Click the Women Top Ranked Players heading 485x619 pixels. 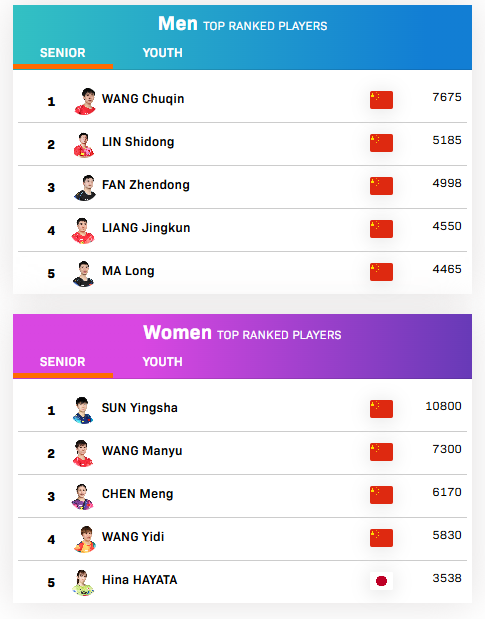click(x=242, y=333)
